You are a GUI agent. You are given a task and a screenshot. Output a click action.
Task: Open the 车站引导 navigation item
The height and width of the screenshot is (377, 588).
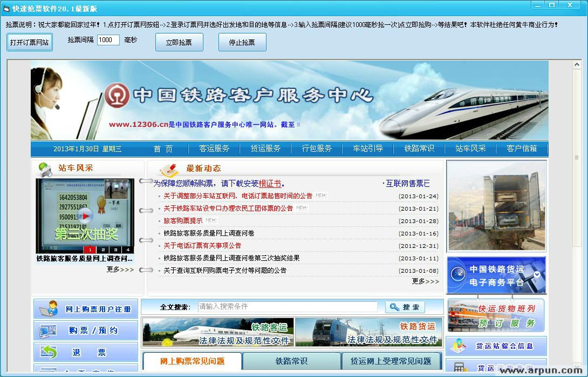(x=368, y=149)
